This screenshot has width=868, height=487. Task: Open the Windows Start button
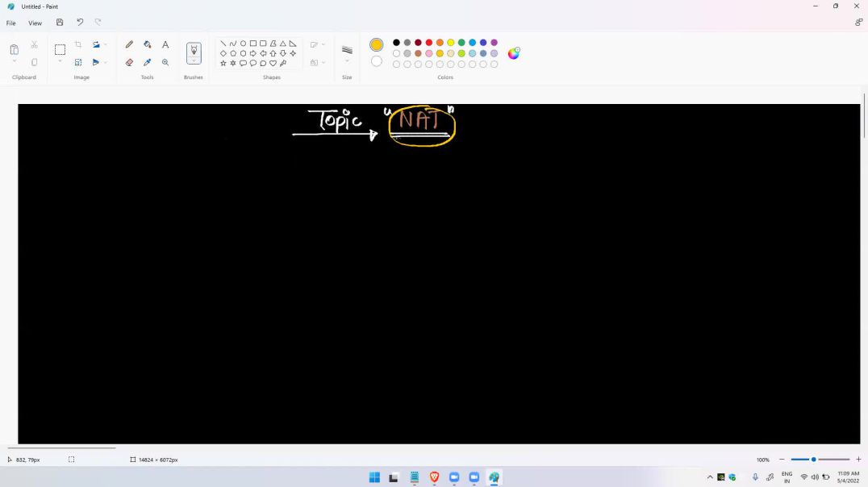coord(375,477)
